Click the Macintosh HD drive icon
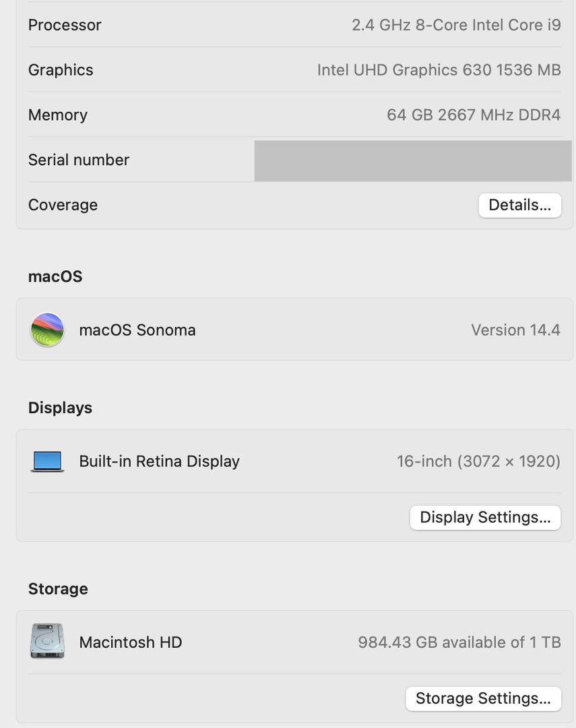The image size is (576, 728). pos(47,641)
